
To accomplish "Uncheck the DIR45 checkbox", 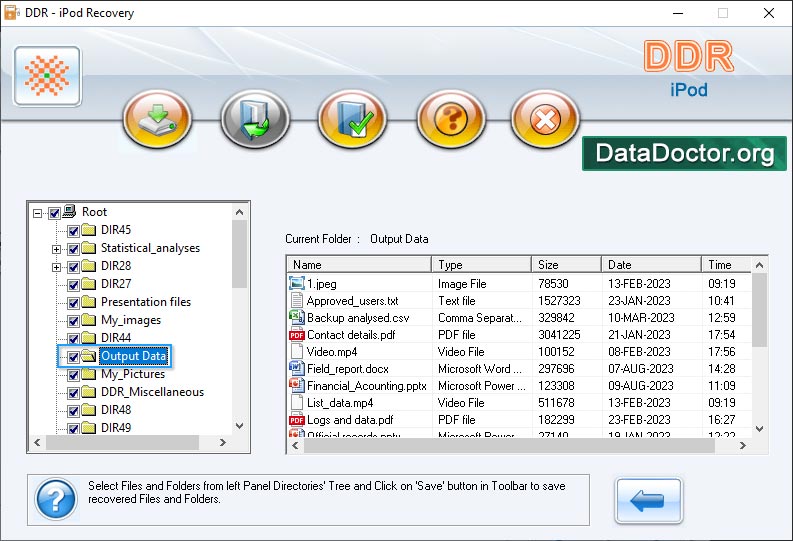I will (73, 231).
